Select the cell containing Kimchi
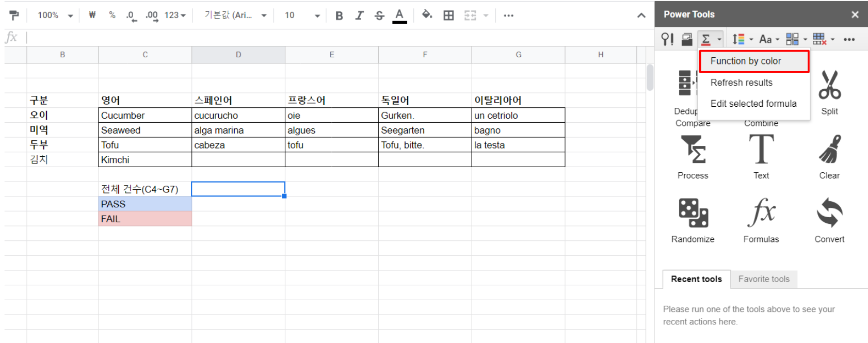The height and width of the screenshot is (343, 868). (145, 160)
